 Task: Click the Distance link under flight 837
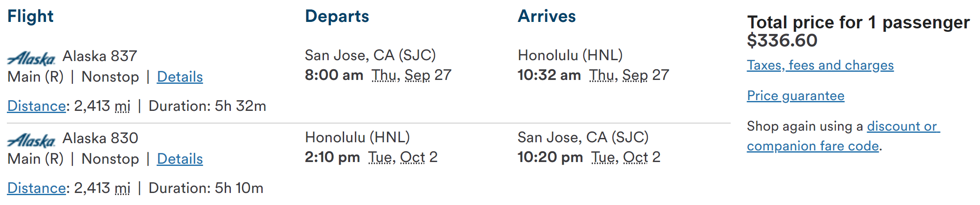pyautogui.click(x=36, y=106)
